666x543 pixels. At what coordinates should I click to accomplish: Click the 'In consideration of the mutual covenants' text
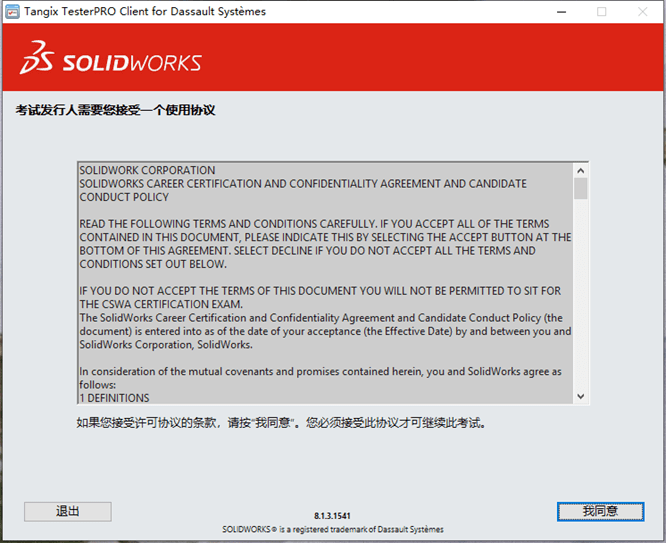pyautogui.click(x=320, y=371)
